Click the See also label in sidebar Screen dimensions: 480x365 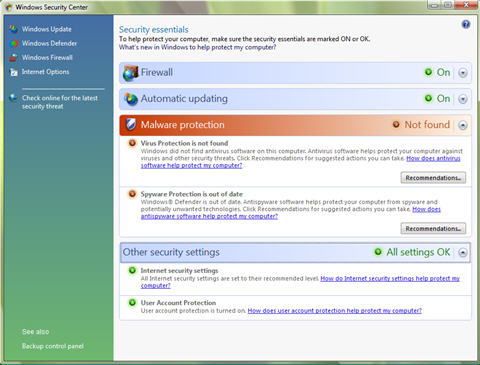[35, 332]
